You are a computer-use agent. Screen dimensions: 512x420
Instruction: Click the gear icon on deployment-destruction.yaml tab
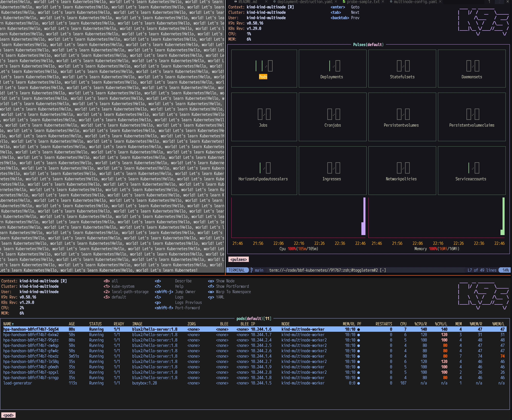(274, 2)
